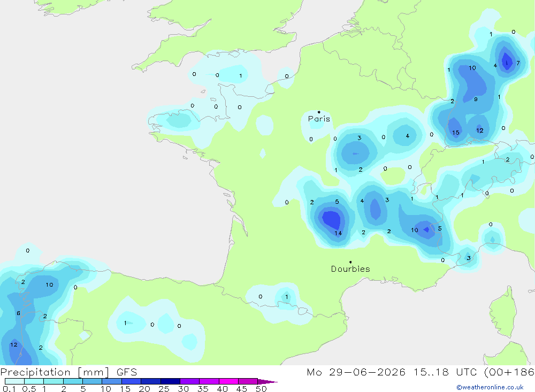Click the legend tick label '0.5'
Screen dimensions: 535x392
pos(29,389)
